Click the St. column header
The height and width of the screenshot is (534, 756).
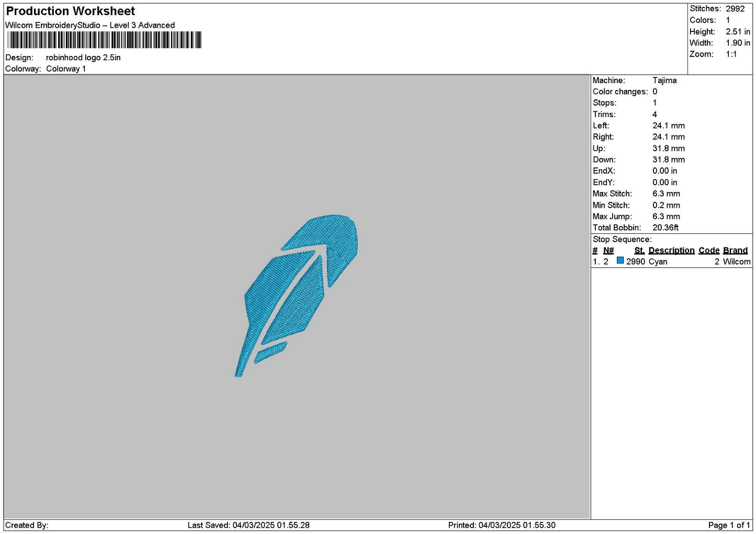click(639, 251)
